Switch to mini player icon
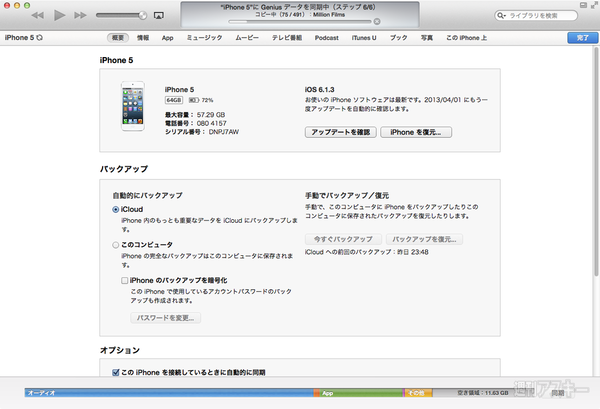 [x=583, y=5]
